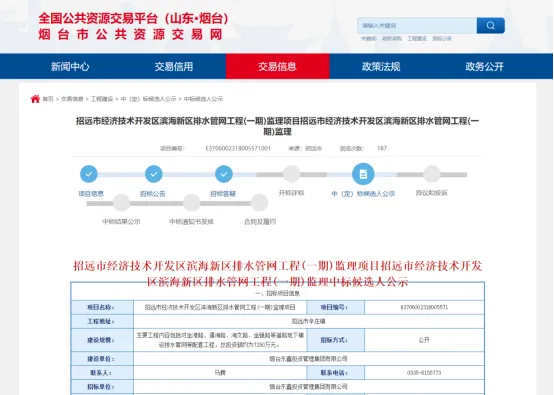Select the 合同及履约 step label
The image size is (554, 395).
(x=260, y=222)
